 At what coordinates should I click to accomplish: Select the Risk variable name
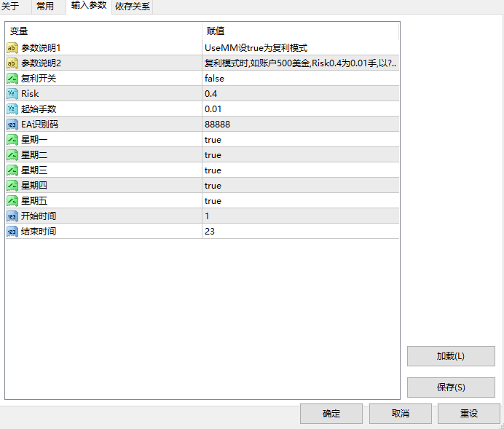pyautogui.click(x=30, y=94)
